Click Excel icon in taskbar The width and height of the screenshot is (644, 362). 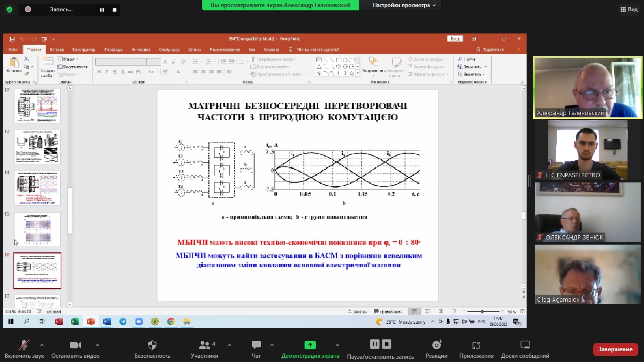74,321
